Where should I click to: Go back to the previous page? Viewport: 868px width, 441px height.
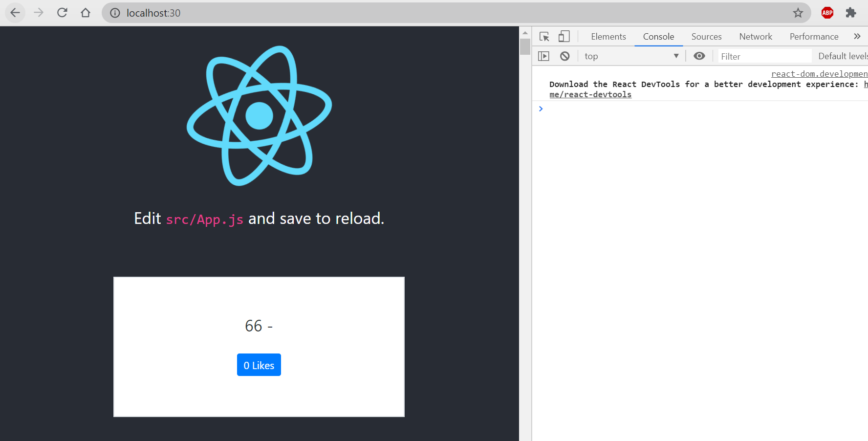pyautogui.click(x=15, y=13)
